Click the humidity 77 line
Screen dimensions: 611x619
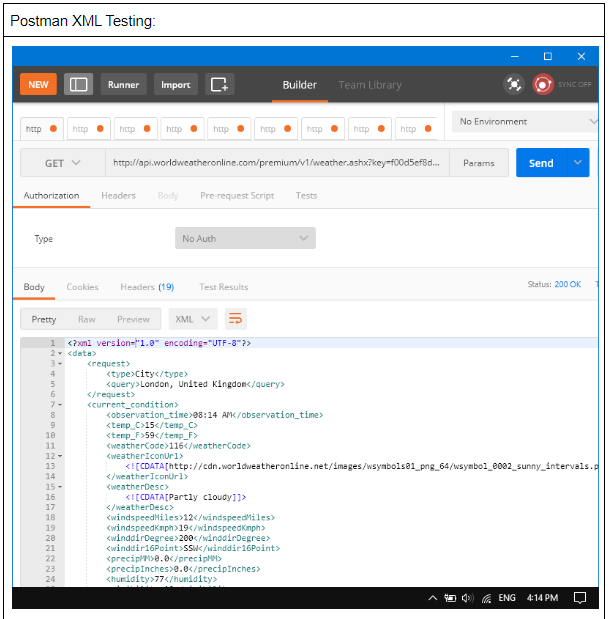coord(162,579)
